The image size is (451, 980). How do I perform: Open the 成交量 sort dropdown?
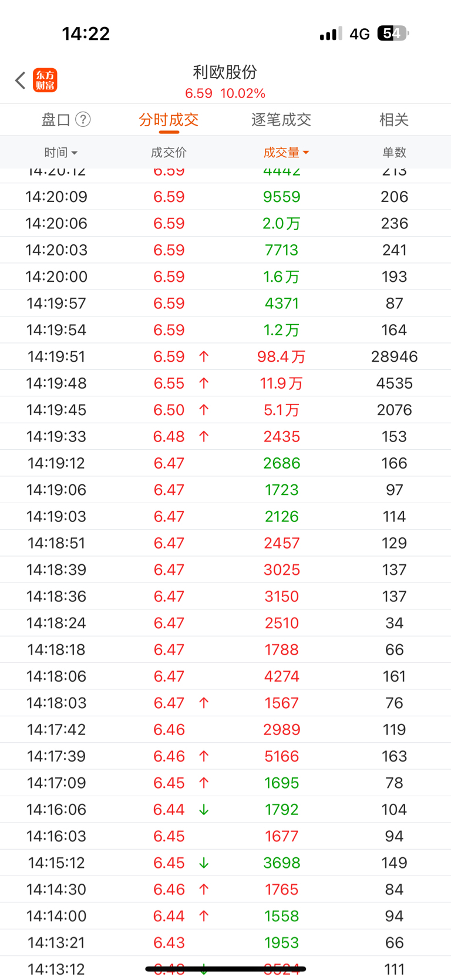(286, 153)
